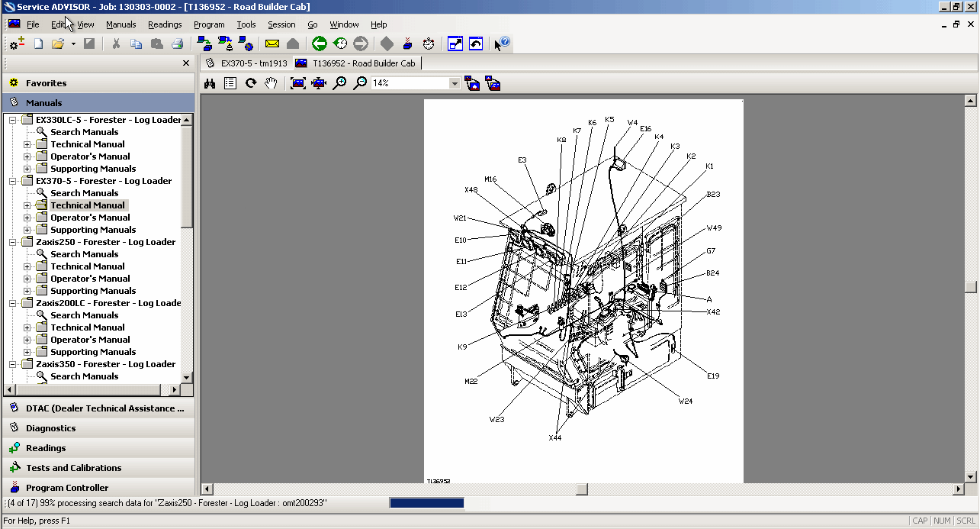Click the email envelope icon
This screenshot has width=980, height=529.
[272, 44]
